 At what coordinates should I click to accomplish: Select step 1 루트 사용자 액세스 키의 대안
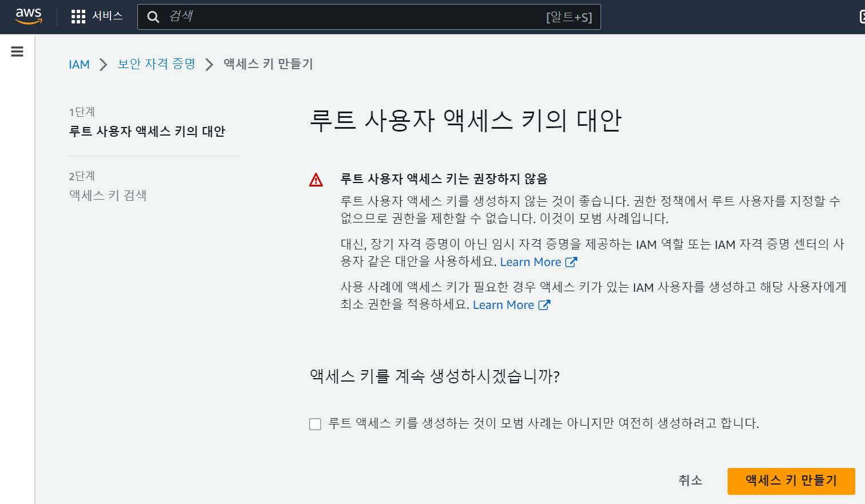(147, 132)
